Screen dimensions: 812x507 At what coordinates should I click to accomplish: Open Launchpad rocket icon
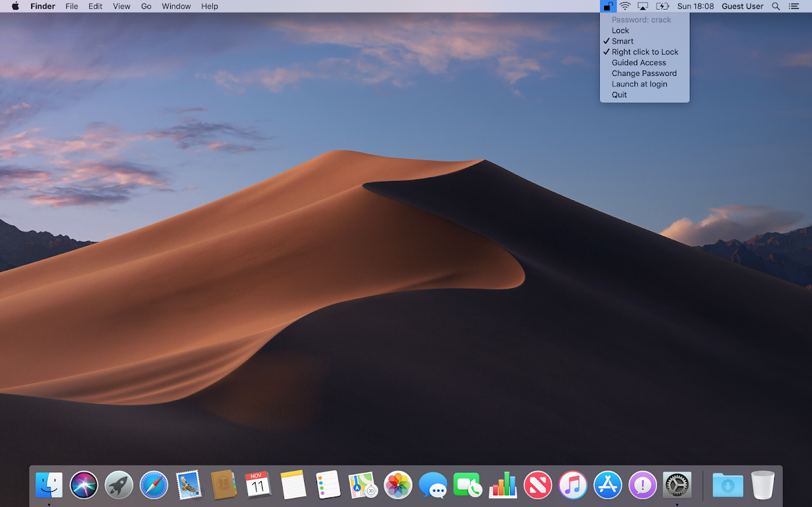pyautogui.click(x=119, y=486)
